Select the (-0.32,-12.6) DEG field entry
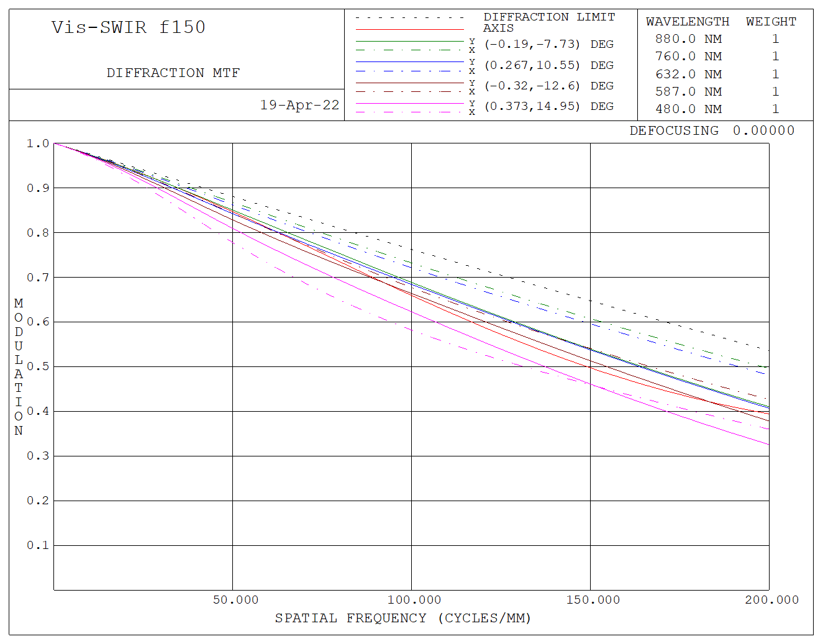This screenshot has height=644, width=823. [548, 86]
